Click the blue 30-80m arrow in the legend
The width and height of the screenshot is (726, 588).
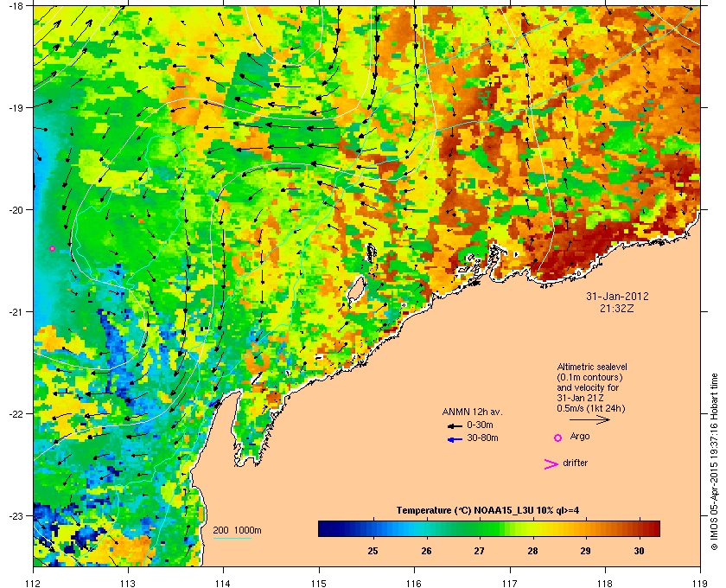455,439
